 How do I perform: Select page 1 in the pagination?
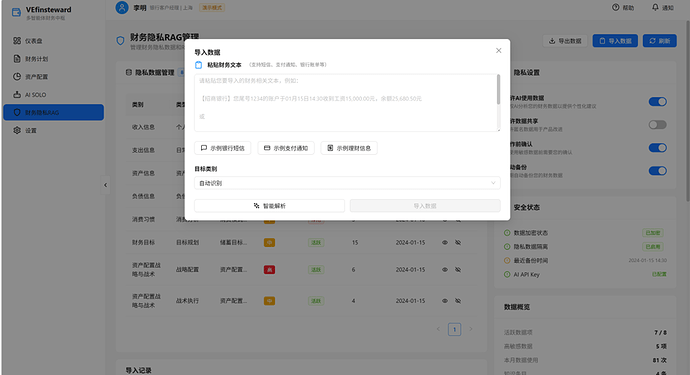[455, 329]
